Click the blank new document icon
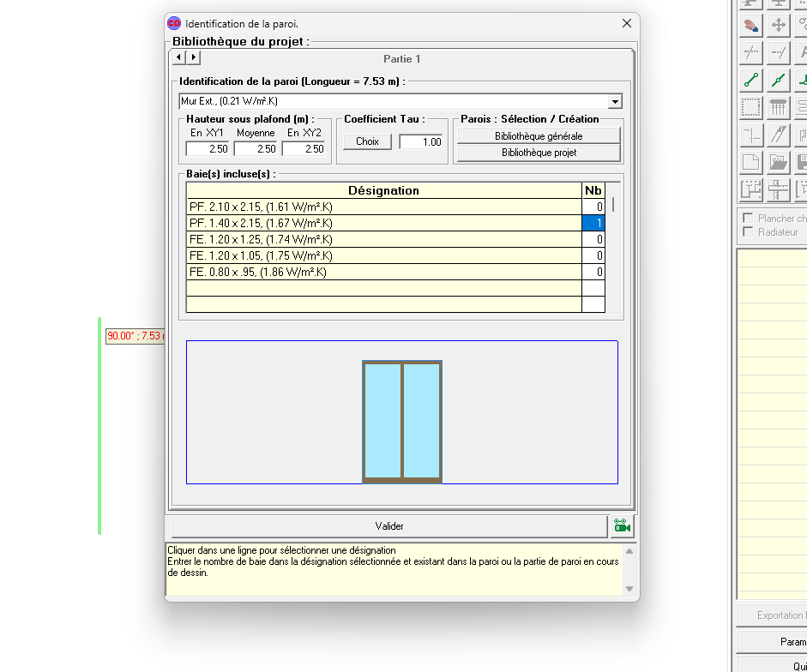807x672 pixels. (751, 162)
